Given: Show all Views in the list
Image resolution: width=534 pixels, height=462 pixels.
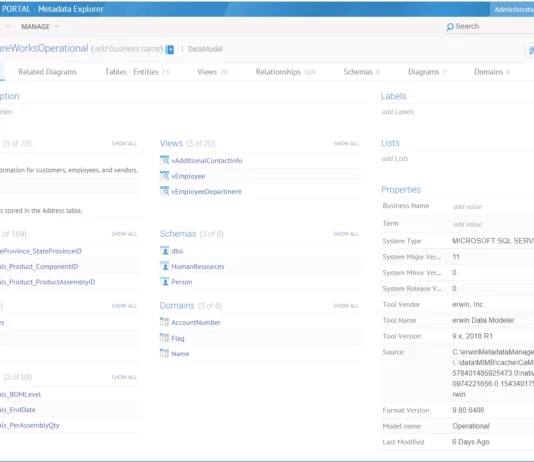Looking at the screenshot, I should click(x=346, y=144).
